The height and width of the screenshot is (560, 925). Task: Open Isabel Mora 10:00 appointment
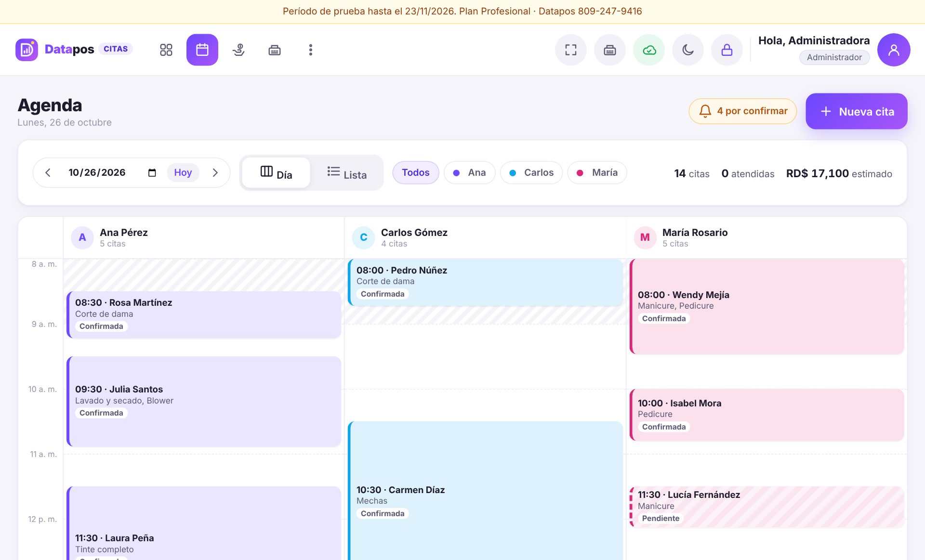click(x=767, y=415)
